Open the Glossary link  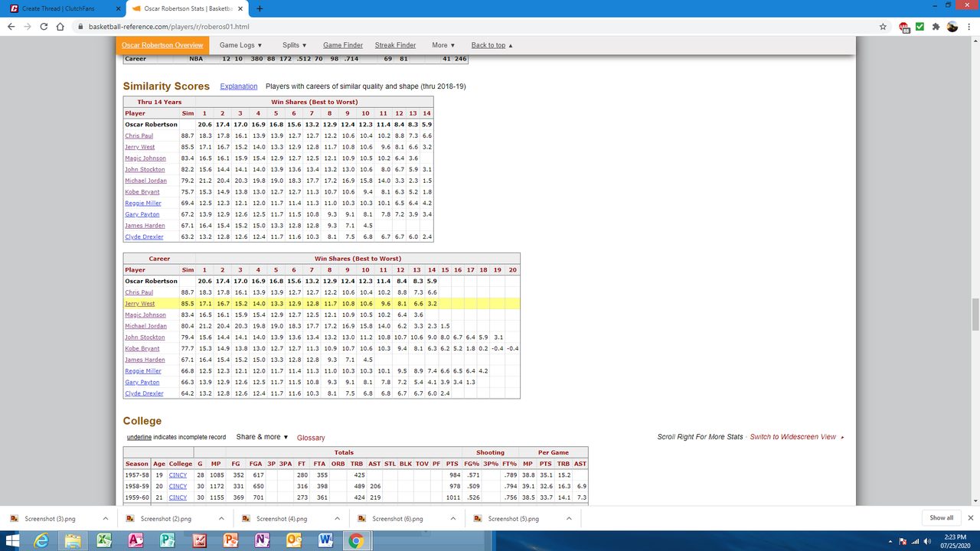tap(311, 438)
